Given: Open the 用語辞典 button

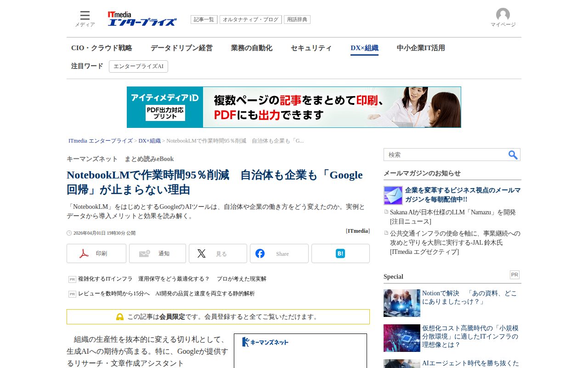Looking at the screenshot, I should (x=297, y=20).
